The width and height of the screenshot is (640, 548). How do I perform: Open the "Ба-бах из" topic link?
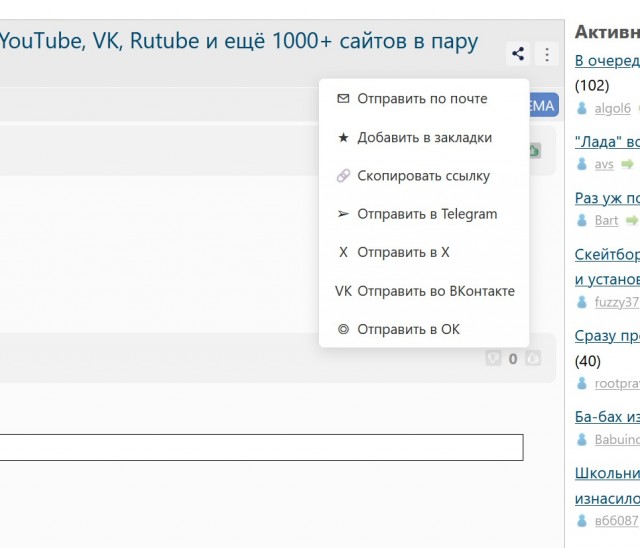[607, 417]
